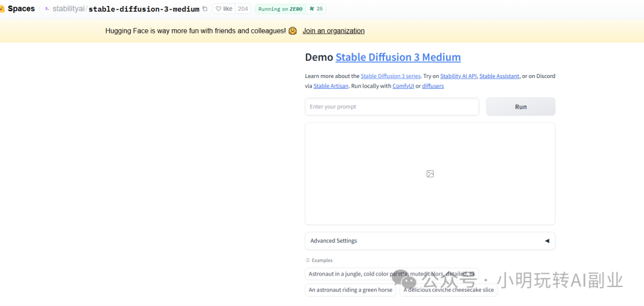Select An astronaut riding a green horse example
Screen dimensions: 644x306
coord(351,290)
